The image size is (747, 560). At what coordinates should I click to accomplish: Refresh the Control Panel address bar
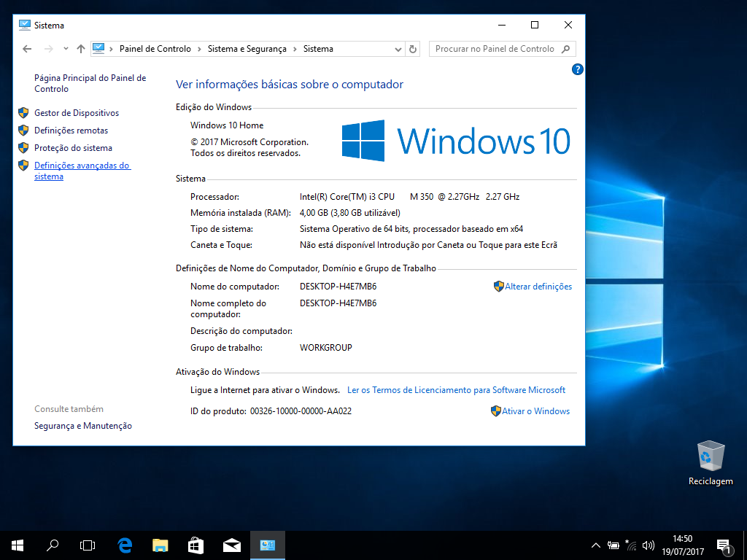tap(413, 49)
